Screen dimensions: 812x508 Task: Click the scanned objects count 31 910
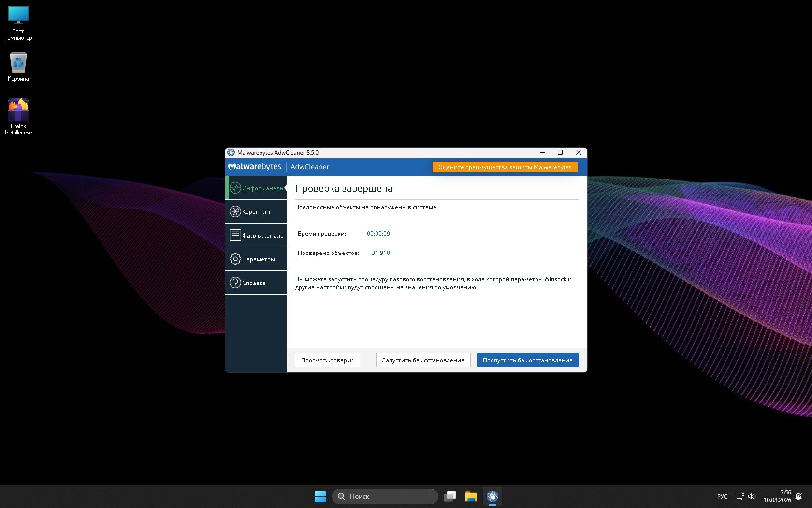click(381, 253)
